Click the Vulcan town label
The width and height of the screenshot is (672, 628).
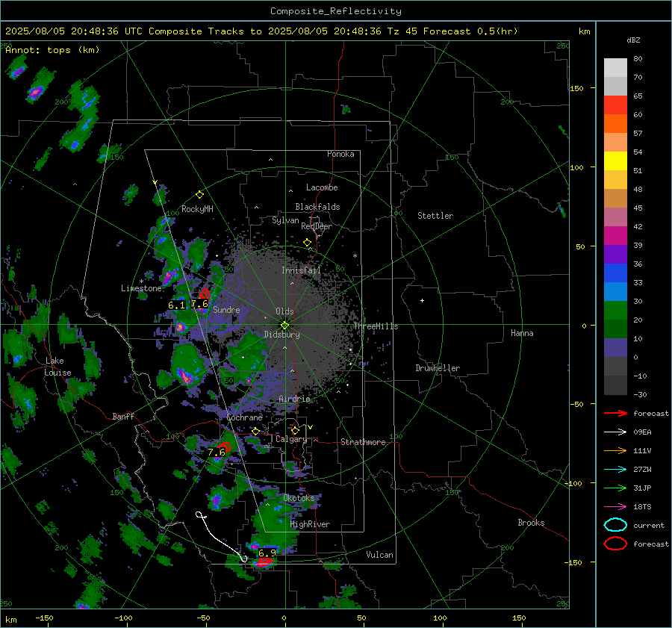click(379, 555)
